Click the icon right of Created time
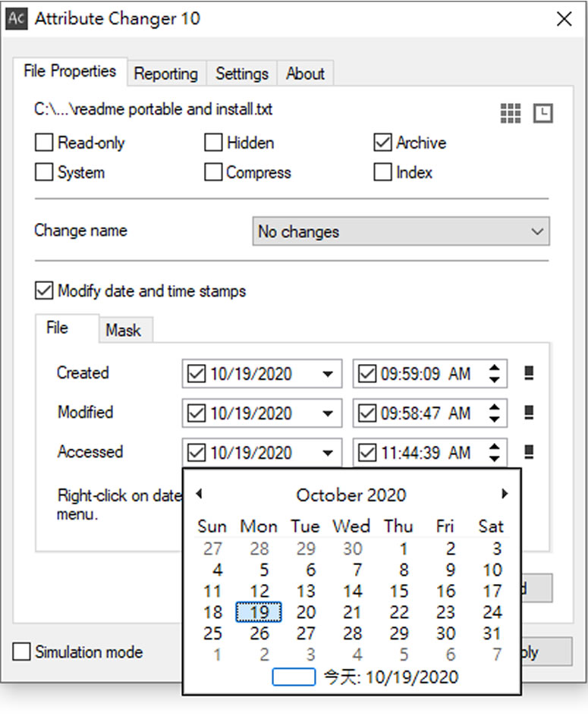 coord(530,373)
